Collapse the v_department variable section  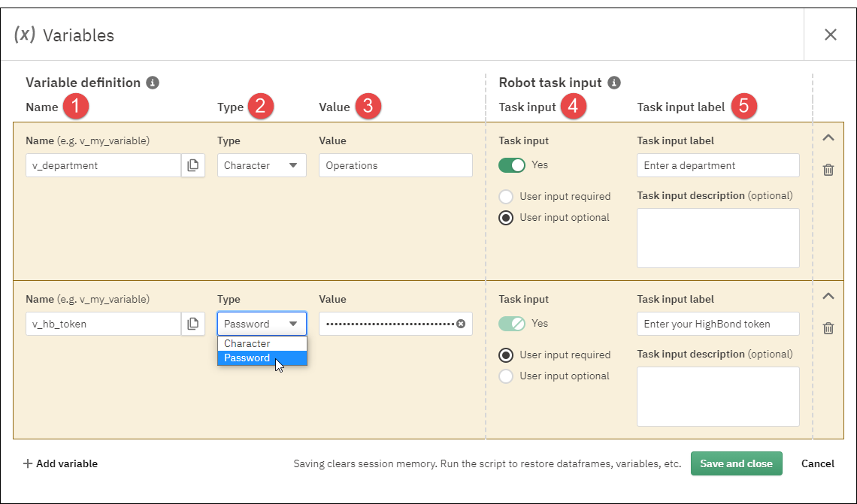828,138
